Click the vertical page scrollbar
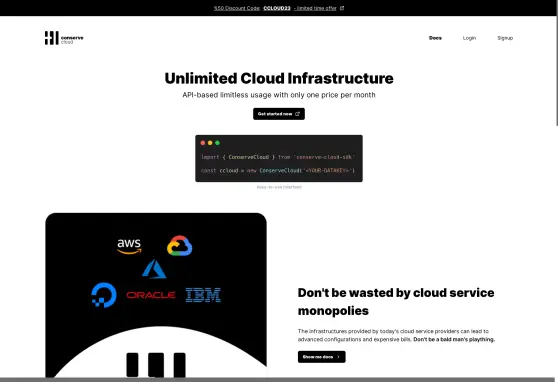This screenshot has height=382, width=558. pos(556,71)
